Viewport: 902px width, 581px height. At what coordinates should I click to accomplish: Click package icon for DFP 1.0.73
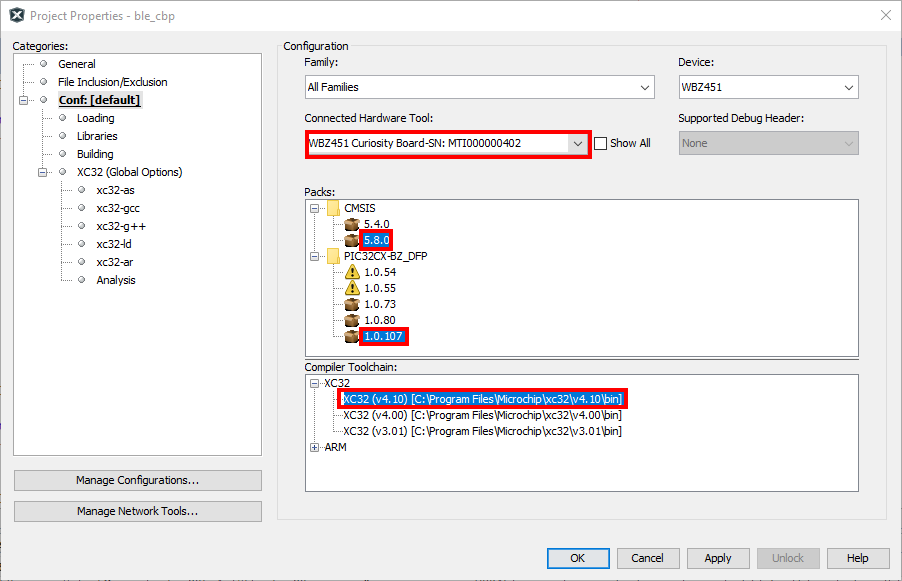click(x=352, y=304)
